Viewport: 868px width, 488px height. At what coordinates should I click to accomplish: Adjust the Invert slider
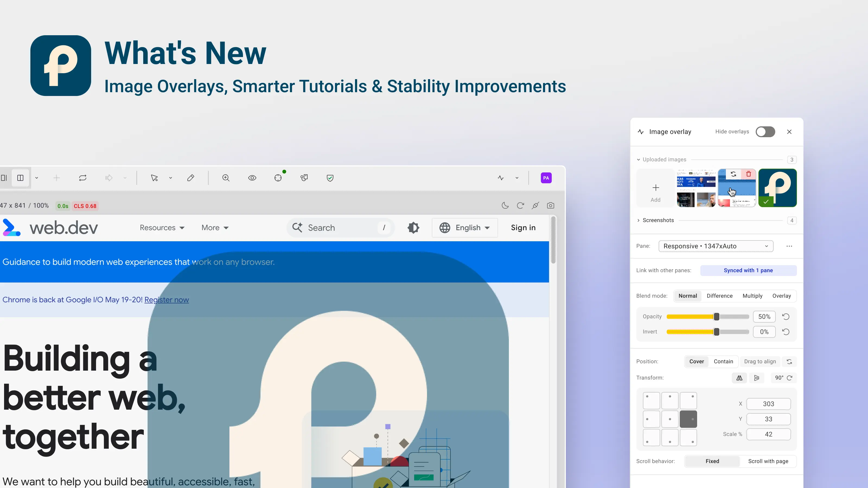[x=708, y=332]
